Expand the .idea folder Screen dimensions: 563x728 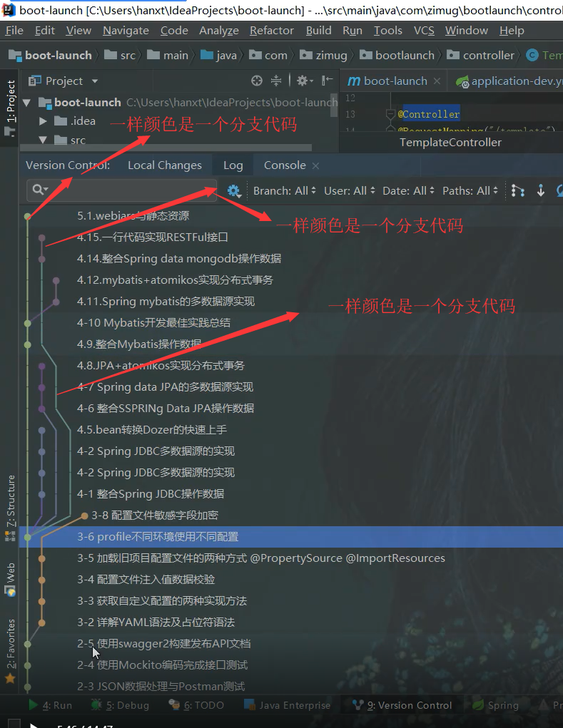(43, 121)
